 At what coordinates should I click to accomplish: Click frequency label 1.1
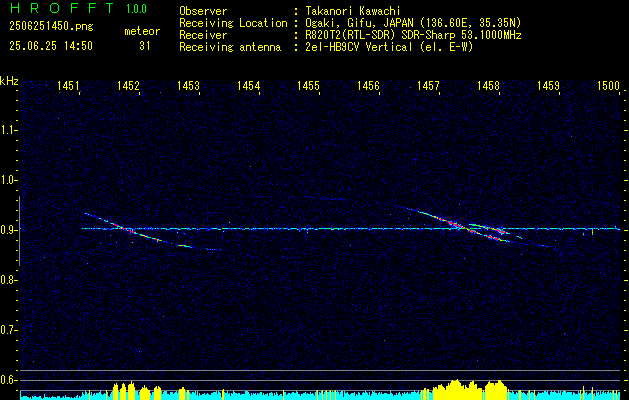coord(7,130)
